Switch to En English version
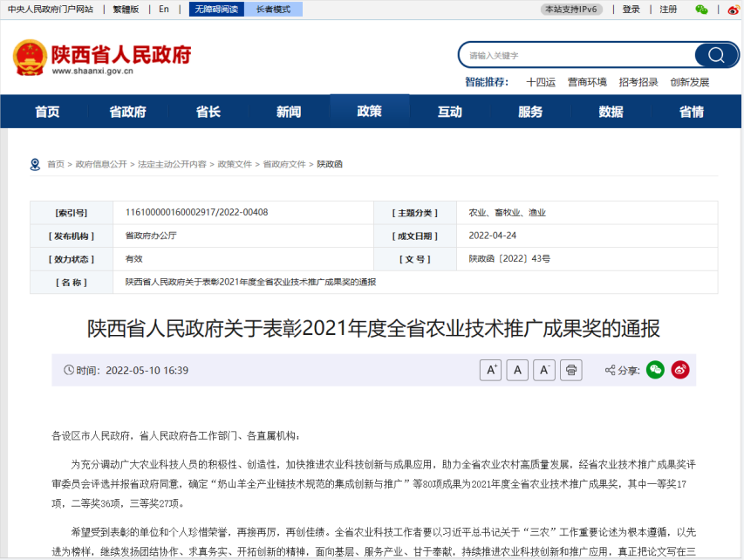The height and width of the screenshot is (560, 744). 164,10
